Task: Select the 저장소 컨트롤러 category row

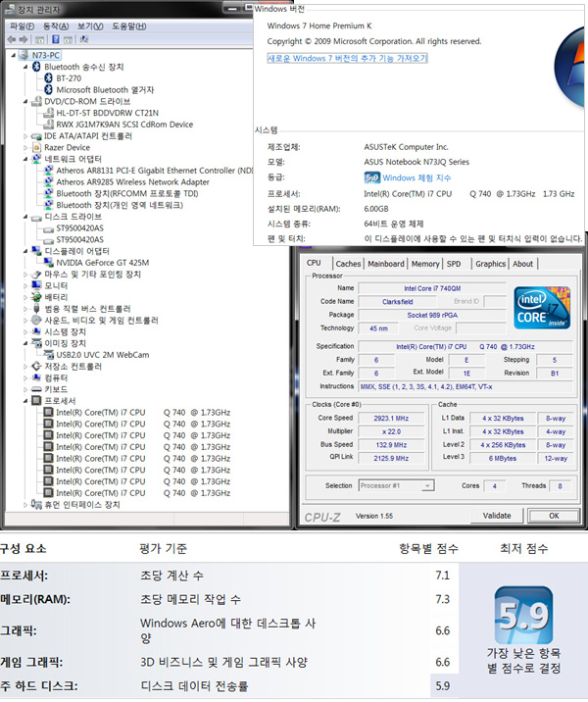Action: click(x=73, y=367)
